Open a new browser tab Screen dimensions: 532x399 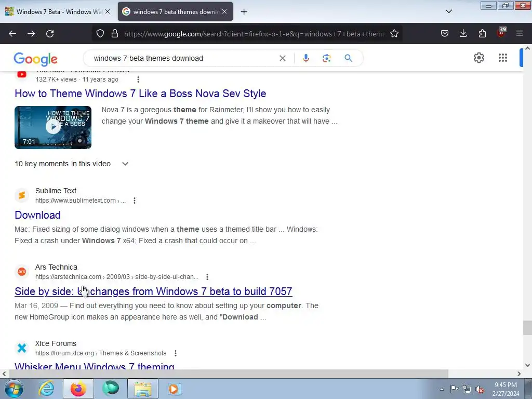(244, 12)
